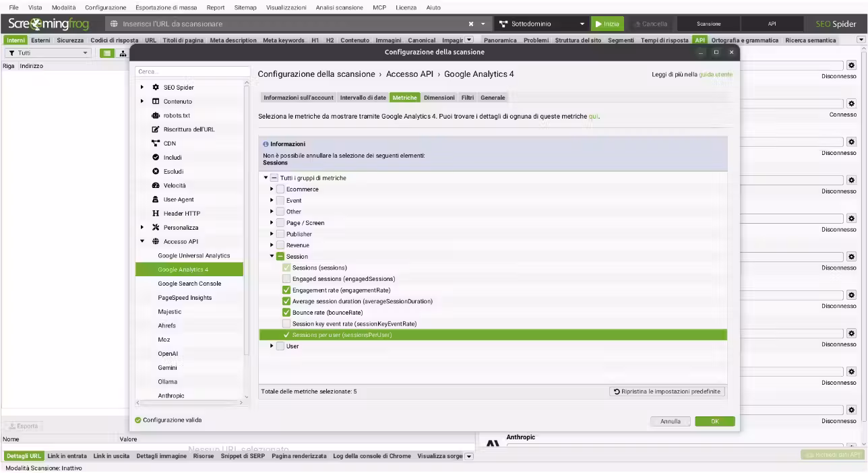Click the Anthropic logo in API panel
Screen dimensions: 868x473
(x=493, y=443)
